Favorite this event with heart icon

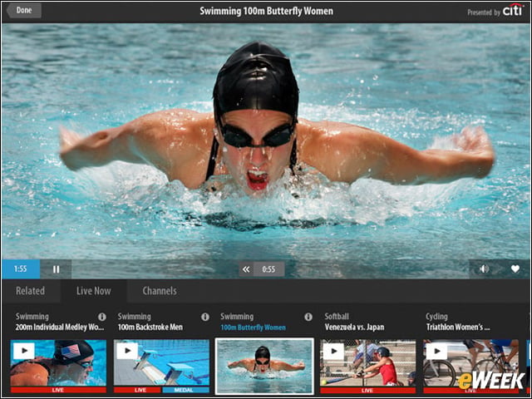tap(515, 268)
